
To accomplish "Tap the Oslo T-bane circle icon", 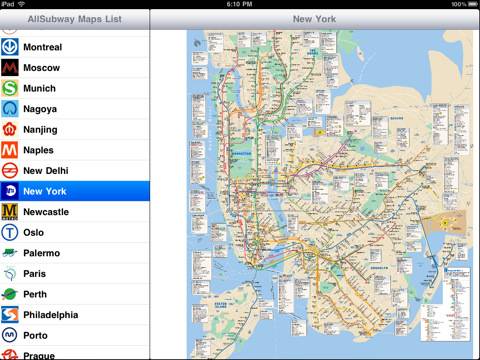I will click(10, 232).
